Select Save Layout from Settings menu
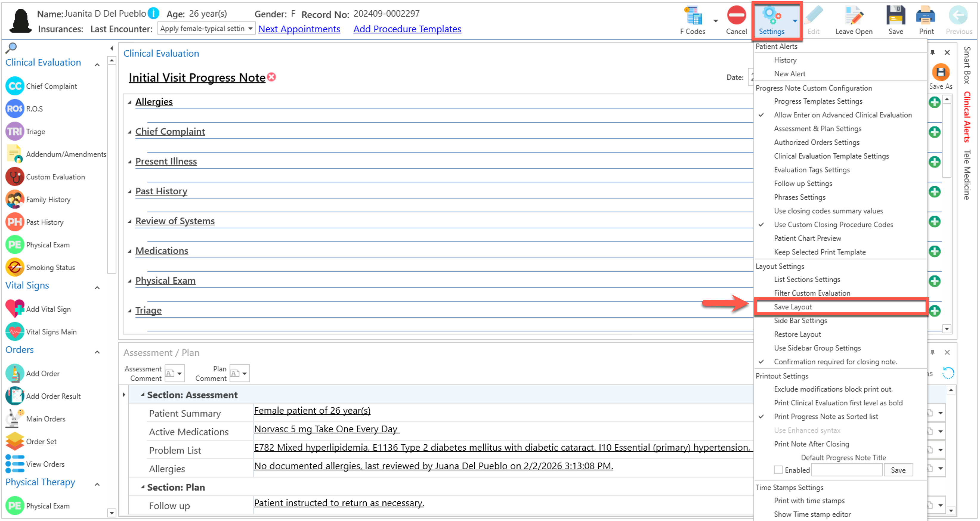Image resolution: width=980 pixels, height=521 pixels. pos(793,307)
